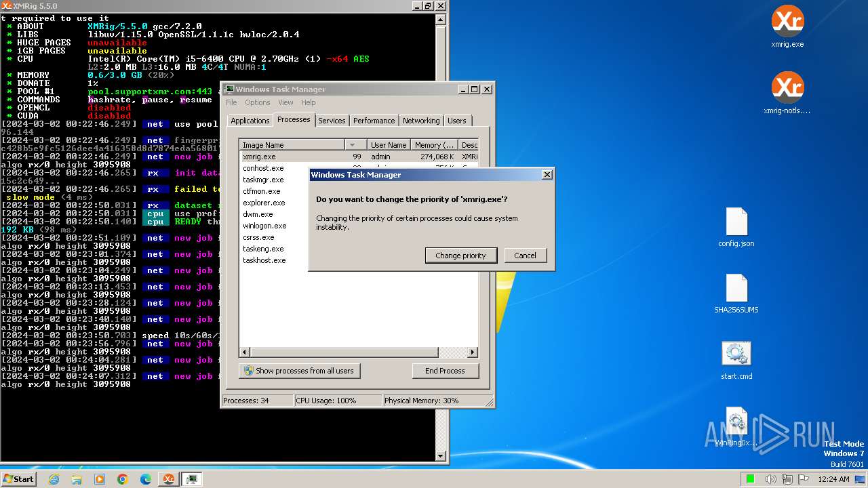
Task: Select config.json file on desktop
Action: point(736,228)
